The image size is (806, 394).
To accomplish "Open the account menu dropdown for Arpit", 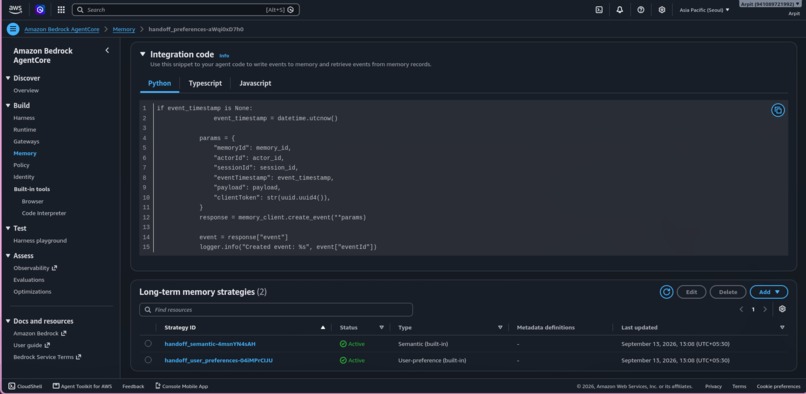I will [x=772, y=4].
